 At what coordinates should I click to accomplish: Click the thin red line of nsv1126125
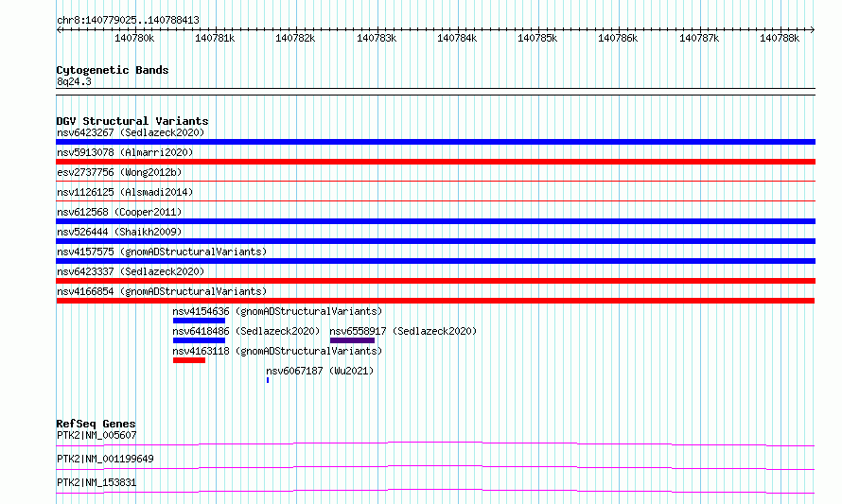435,201
